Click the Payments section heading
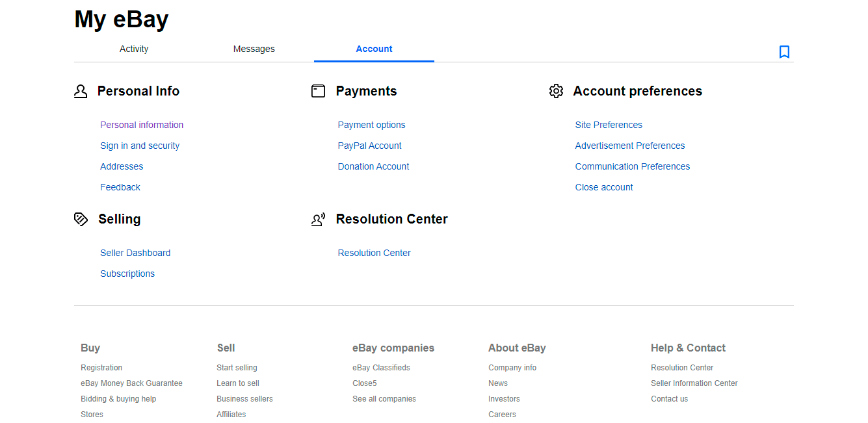 click(366, 92)
